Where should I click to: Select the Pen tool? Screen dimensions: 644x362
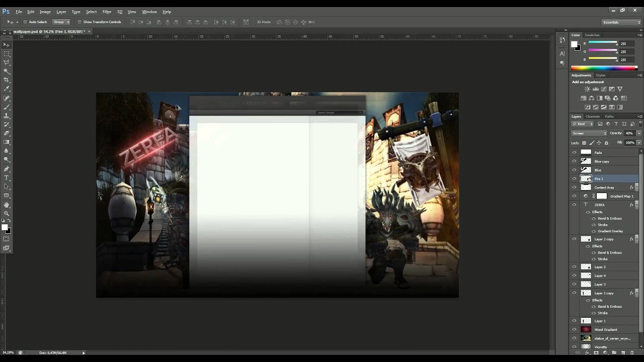[x=7, y=169]
